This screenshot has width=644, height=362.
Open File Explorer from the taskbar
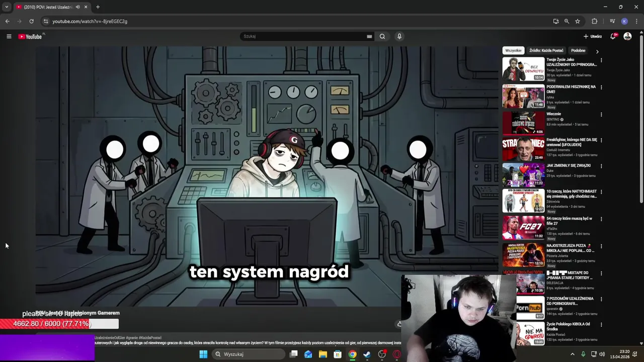[x=323, y=354]
